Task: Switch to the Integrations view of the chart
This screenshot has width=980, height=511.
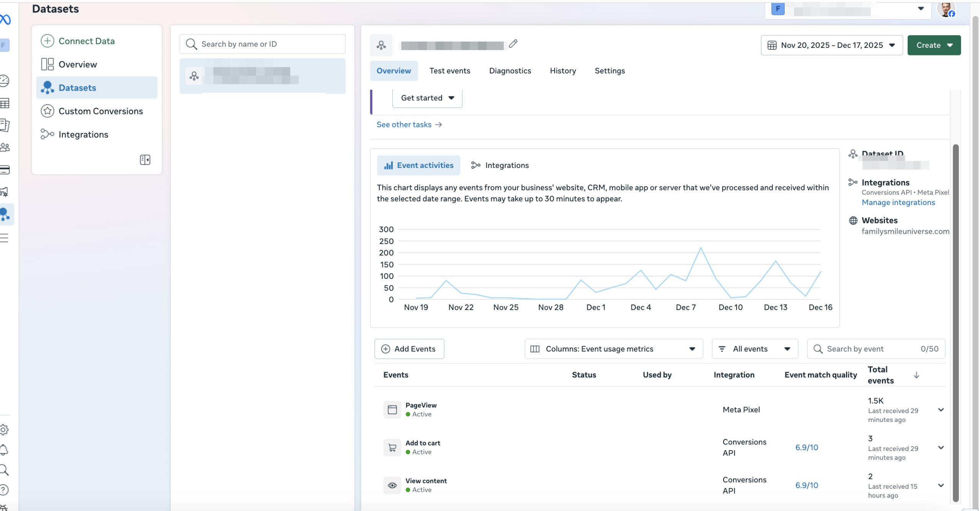Action: tap(500, 165)
